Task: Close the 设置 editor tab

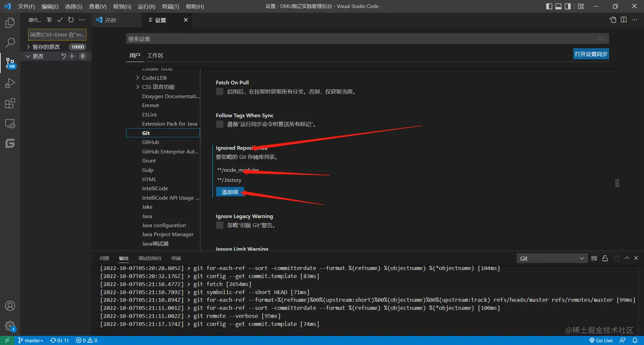Action: point(185,20)
